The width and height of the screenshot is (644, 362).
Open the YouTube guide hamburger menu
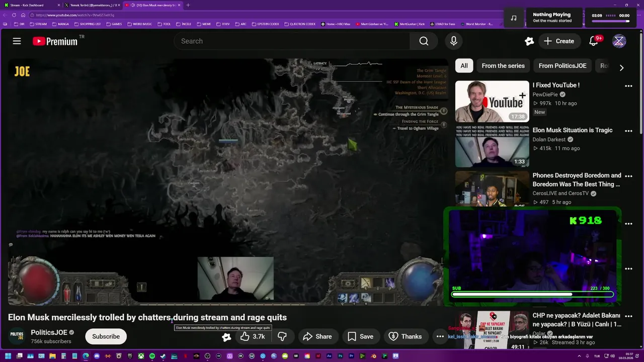coord(17,41)
